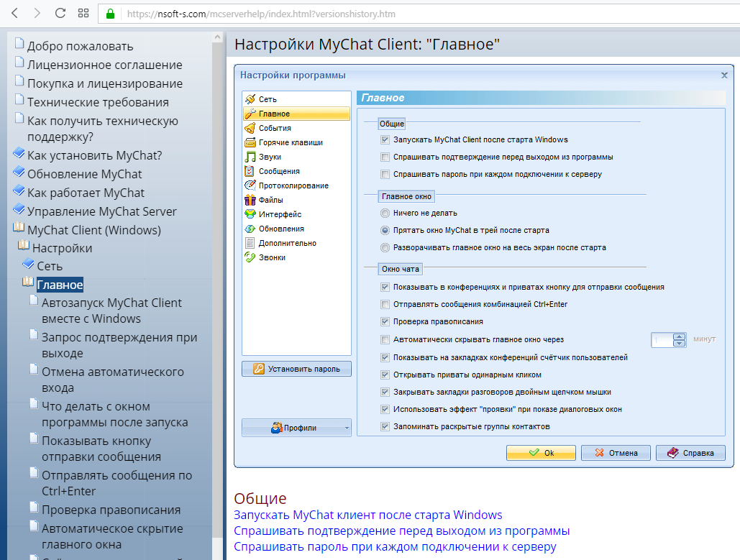
Task: Enable Отправлять сообщения комбинацией Ctrl+Enter
Action: [385, 304]
